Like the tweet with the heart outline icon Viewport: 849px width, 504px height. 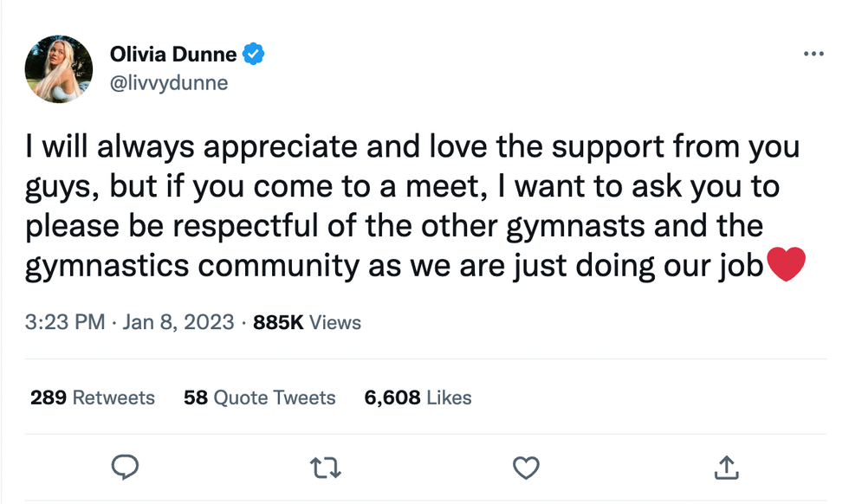(526, 468)
